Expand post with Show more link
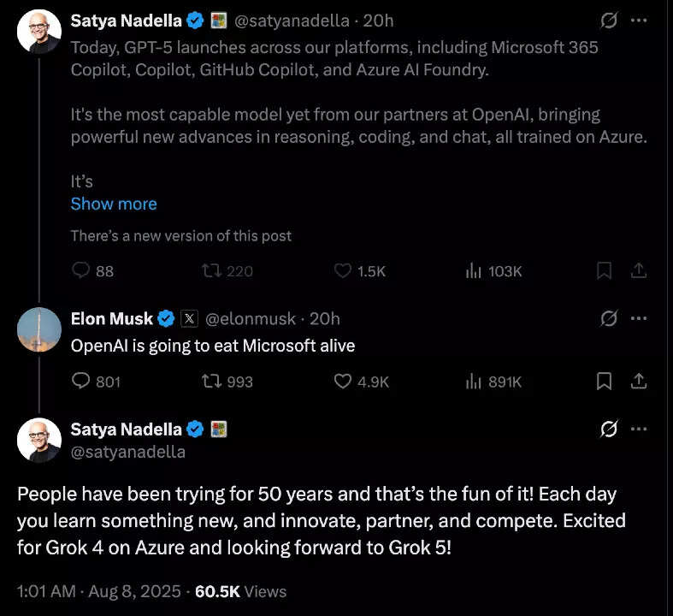 point(114,204)
